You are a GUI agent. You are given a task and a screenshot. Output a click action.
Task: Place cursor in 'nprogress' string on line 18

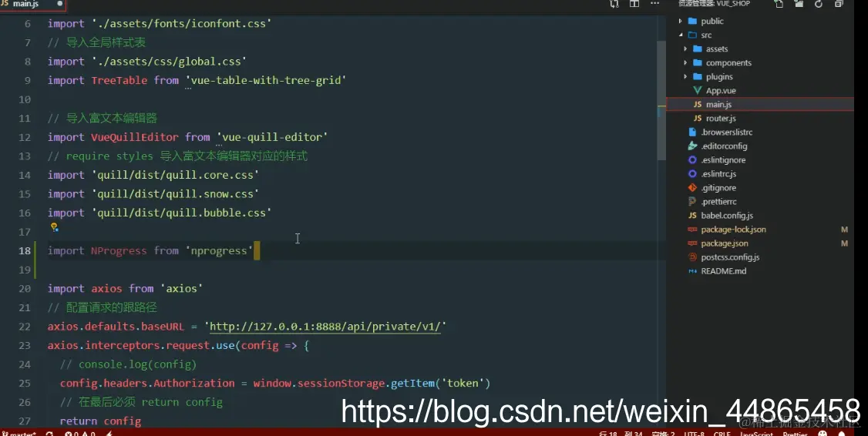219,250
